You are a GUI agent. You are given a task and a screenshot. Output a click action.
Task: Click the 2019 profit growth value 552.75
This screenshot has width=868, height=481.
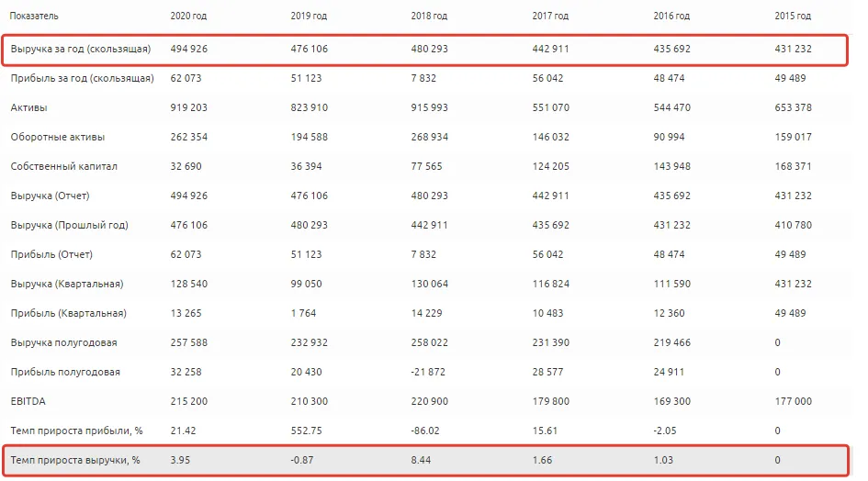tap(306, 431)
